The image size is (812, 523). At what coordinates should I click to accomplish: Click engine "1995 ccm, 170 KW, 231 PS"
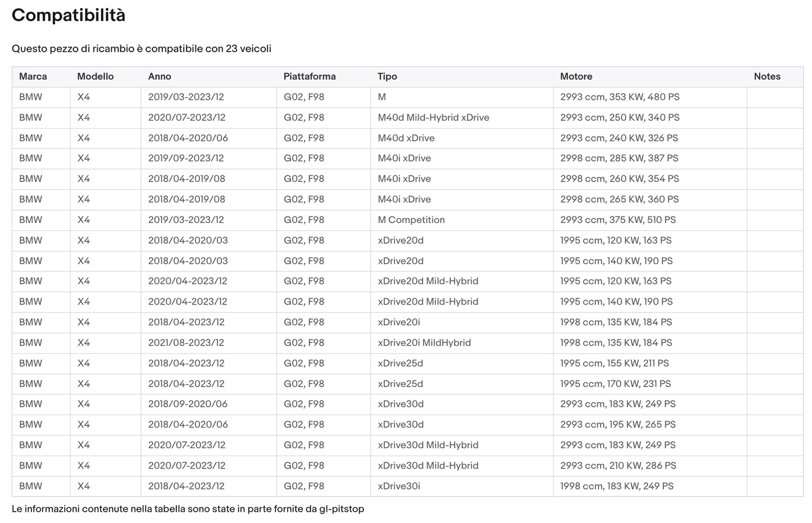pos(615,384)
